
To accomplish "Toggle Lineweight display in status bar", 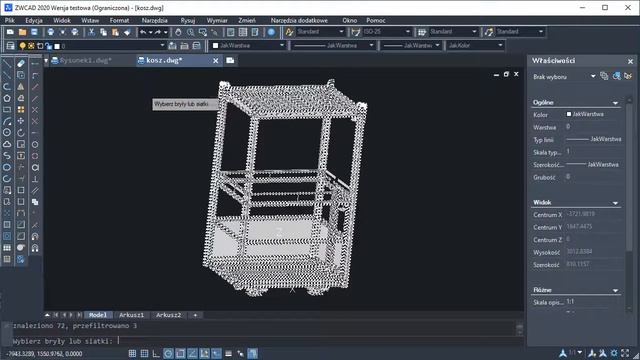I will coord(229,353).
